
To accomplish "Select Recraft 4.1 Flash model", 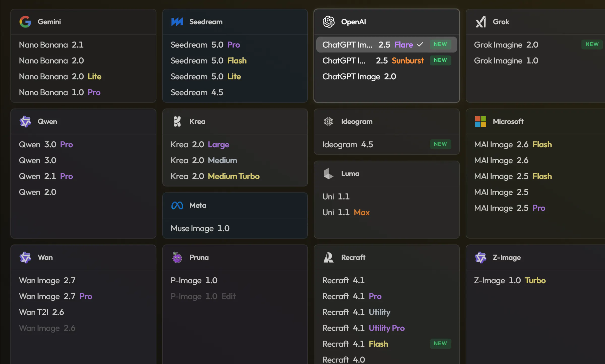I will click(x=387, y=344).
